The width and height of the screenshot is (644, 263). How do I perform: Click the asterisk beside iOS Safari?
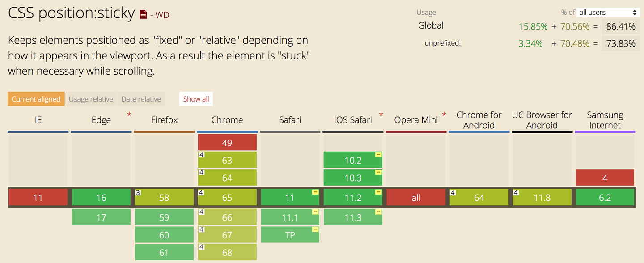point(381,115)
